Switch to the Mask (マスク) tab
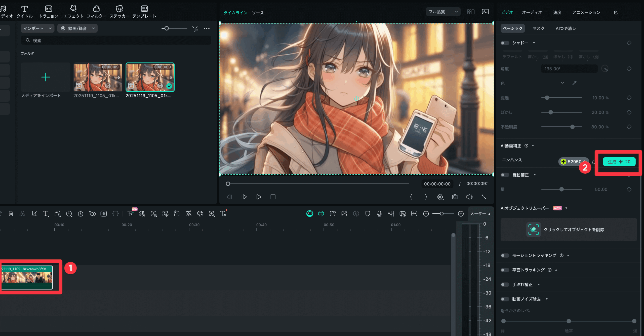644x336 pixels. pyautogui.click(x=538, y=28)
